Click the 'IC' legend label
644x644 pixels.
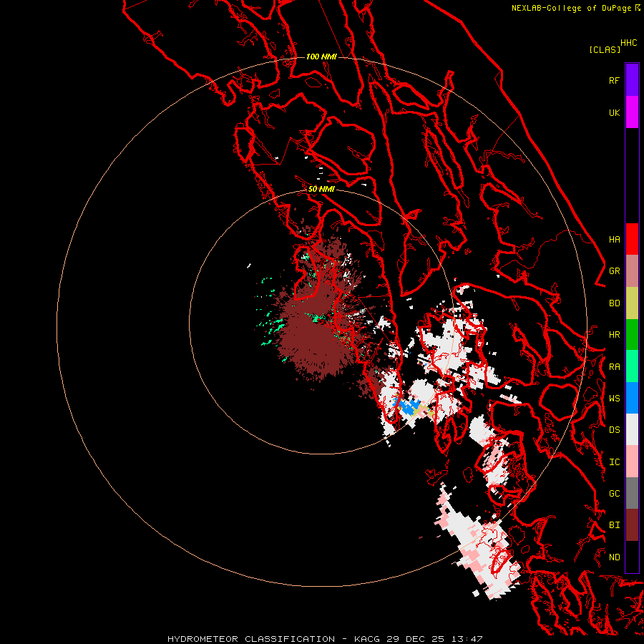[614, 462]
